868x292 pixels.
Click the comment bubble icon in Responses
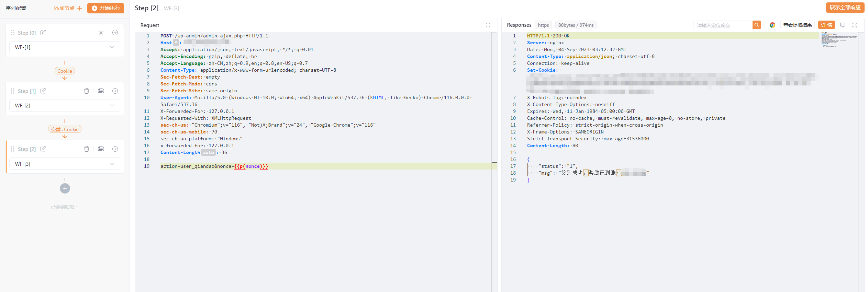(x=842, y=25)
